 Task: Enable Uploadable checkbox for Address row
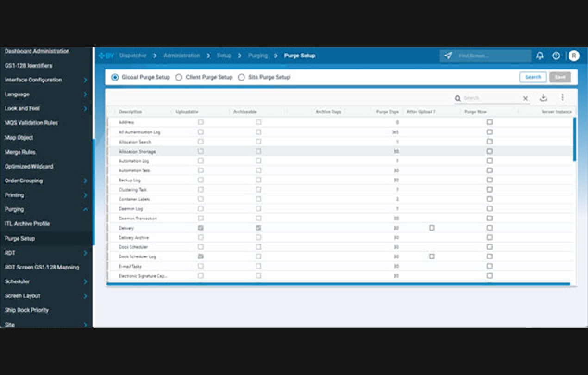(x=200, y=122)
